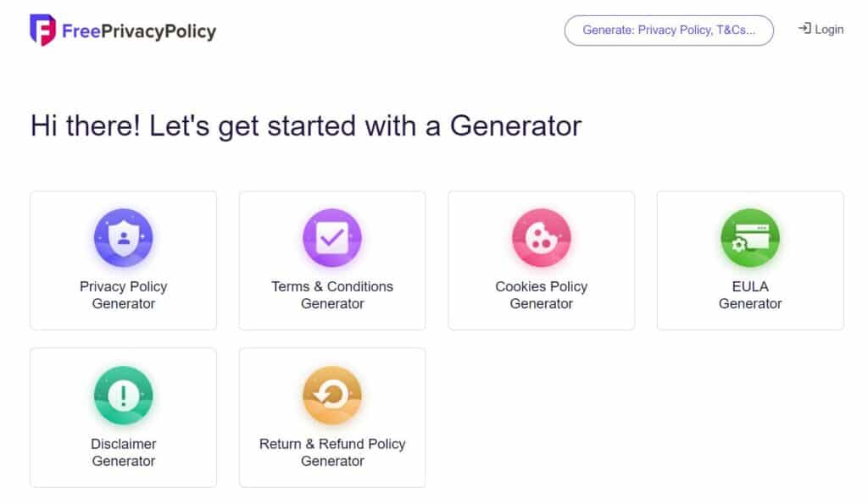868x504 pixels.
Task: Select the Cookies Policy Generator card
Action: click(x=542, y=261)
